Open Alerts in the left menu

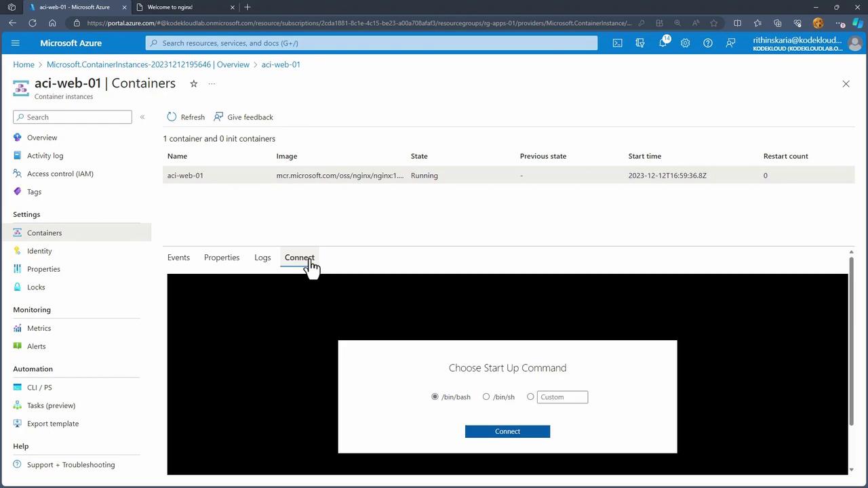pyautogui.click(x=36, y=346)
